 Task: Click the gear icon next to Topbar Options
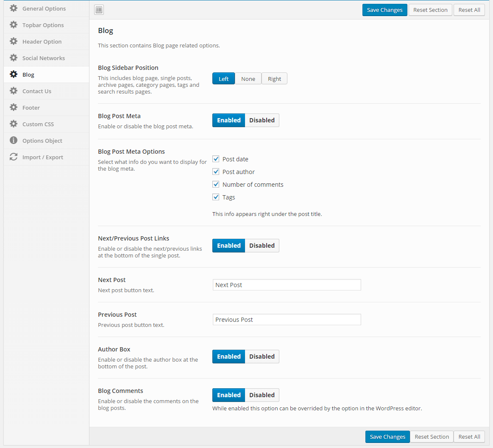click(14, 25)
